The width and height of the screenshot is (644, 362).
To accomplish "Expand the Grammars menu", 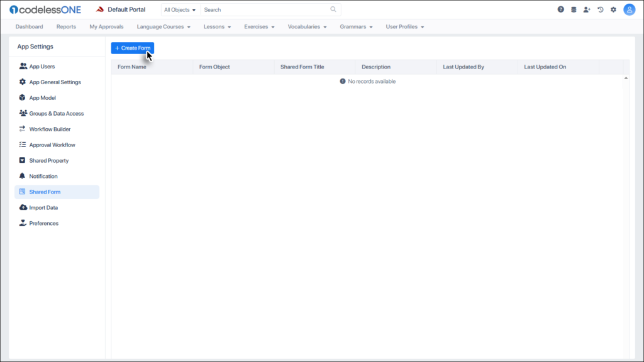I will [356, 26].
